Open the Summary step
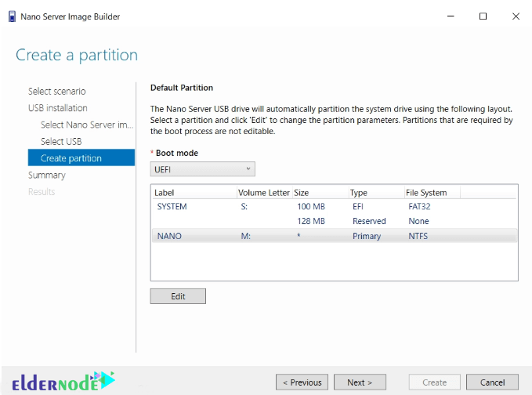Screen dimensions: 532x395 click(x=47, y=175)
